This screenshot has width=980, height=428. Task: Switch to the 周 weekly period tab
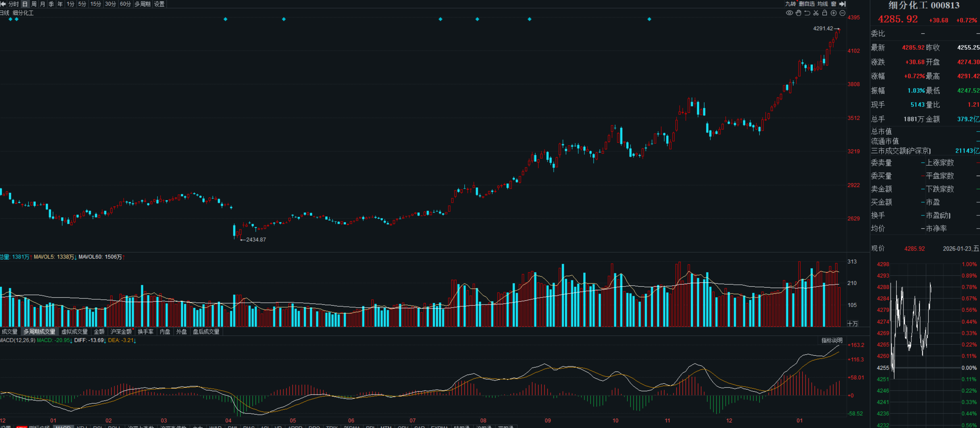click(34, 4)
